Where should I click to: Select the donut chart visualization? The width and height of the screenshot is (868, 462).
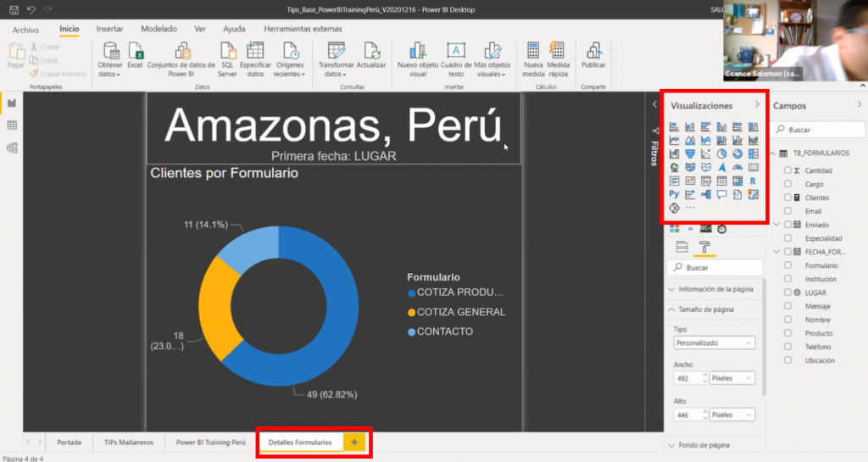737,153
